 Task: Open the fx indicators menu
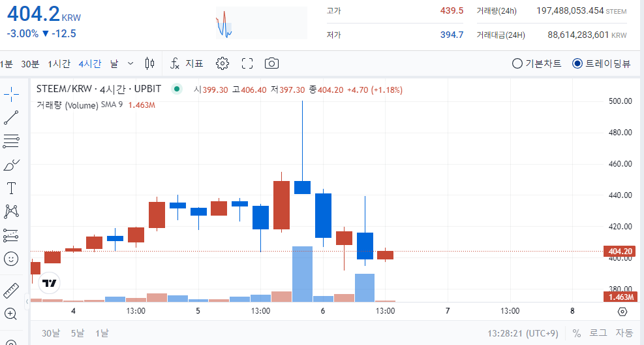(x=187, y=63)
